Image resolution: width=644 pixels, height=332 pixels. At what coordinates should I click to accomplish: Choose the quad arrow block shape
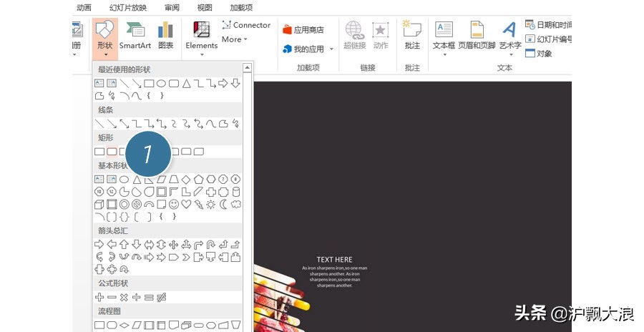point(174,245)
